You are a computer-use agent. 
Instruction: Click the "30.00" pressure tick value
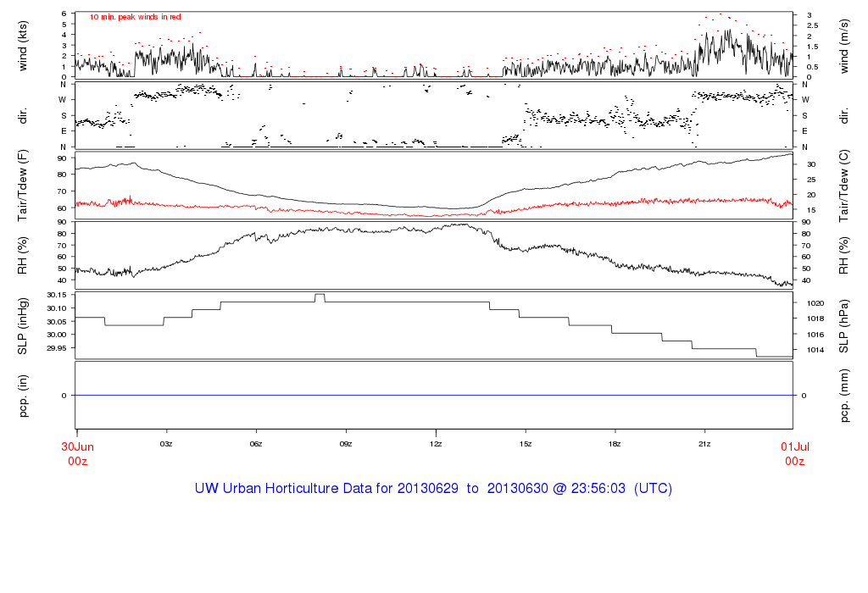pos(57,335)
